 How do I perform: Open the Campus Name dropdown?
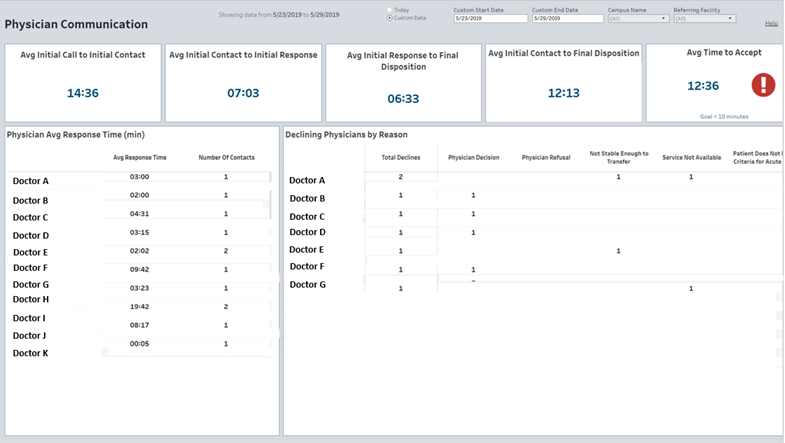(638, 19)
